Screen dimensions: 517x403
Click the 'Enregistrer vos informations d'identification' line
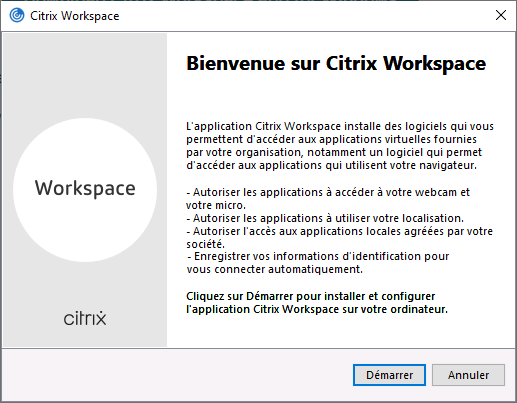tap(318, 263)
